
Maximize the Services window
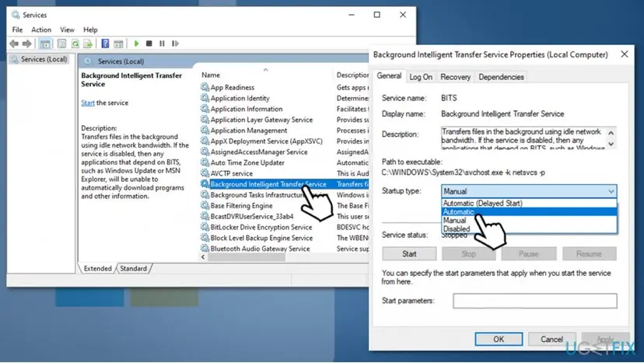(x=376, y=15)
